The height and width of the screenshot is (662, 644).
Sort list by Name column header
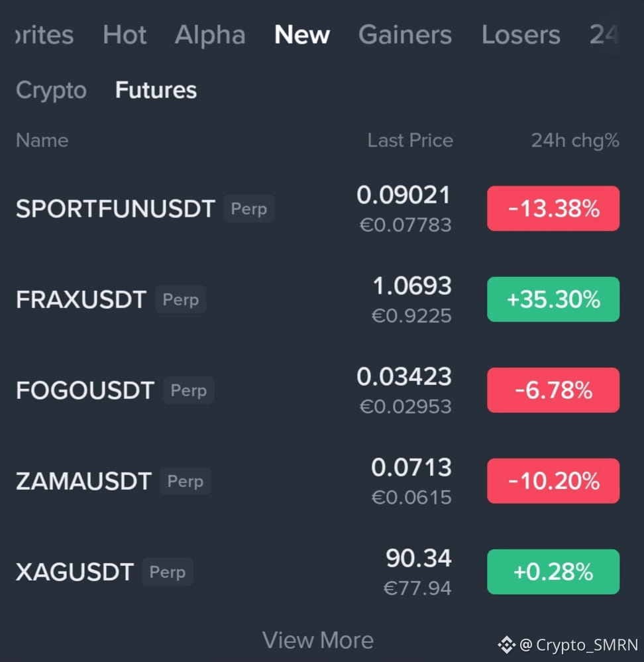pyautogui.click(x=42, y=140)
